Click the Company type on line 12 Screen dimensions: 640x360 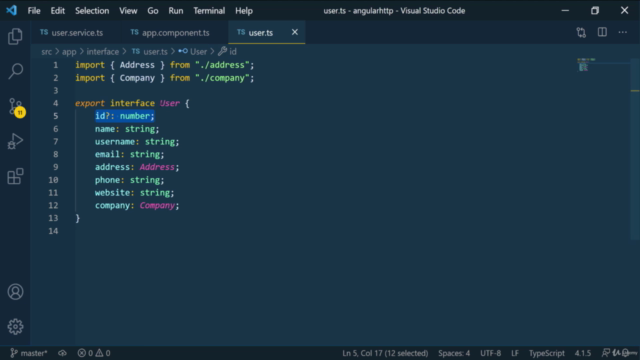point(157,205)
